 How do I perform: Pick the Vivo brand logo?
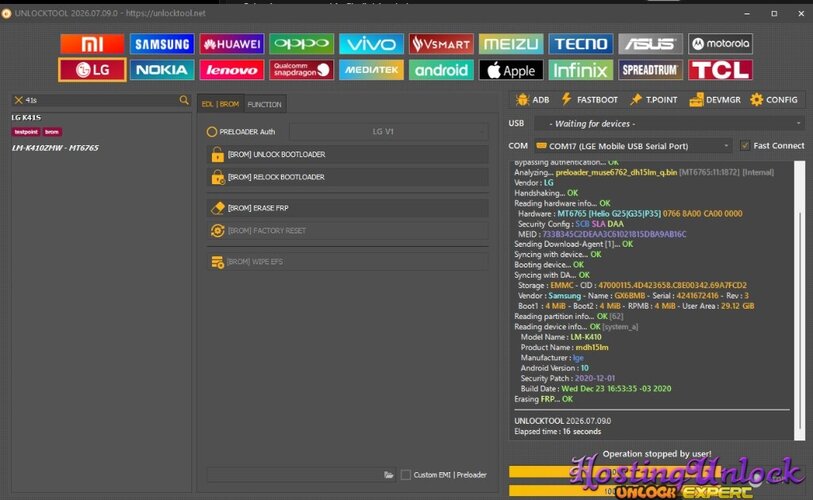click(371, 44)
